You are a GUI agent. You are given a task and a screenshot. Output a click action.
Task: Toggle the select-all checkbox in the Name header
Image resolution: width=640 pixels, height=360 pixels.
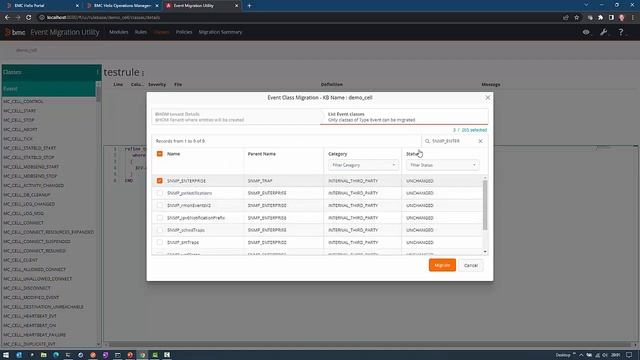click(160, 154)
